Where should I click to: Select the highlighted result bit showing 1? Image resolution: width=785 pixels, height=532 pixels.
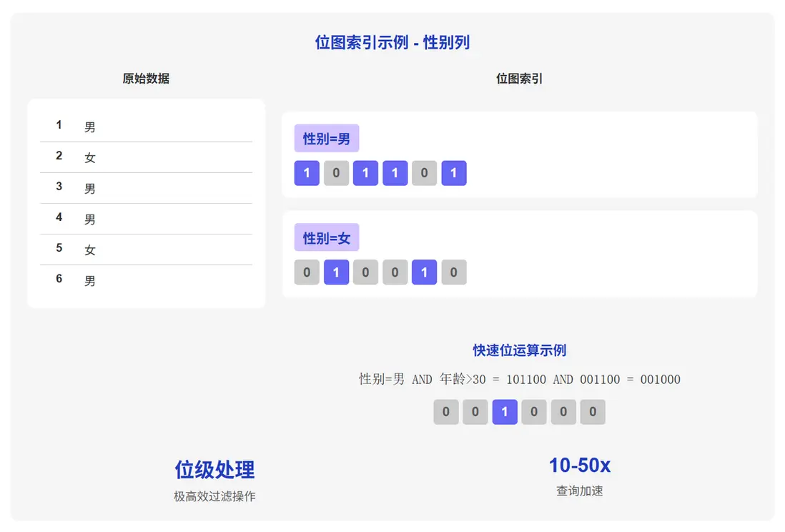pos(505,412)
